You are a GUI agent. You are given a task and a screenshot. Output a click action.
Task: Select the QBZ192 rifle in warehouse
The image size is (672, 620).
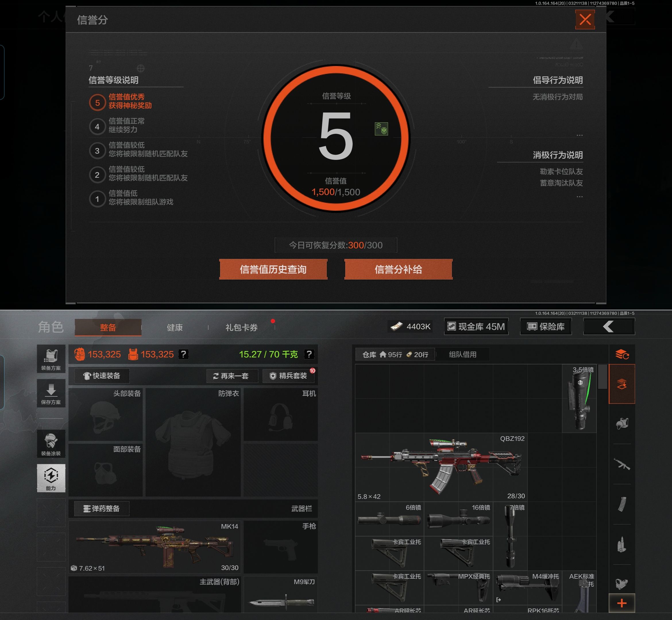pyautogui.click(x=441, y=467)
